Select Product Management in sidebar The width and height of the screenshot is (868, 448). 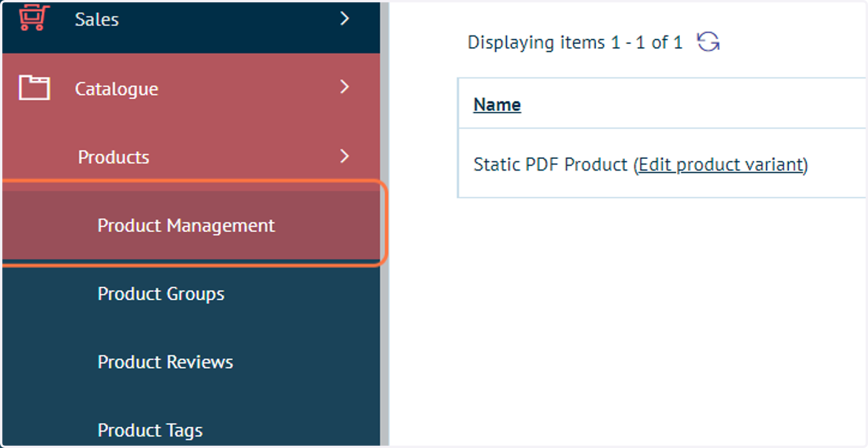(191, 225)
